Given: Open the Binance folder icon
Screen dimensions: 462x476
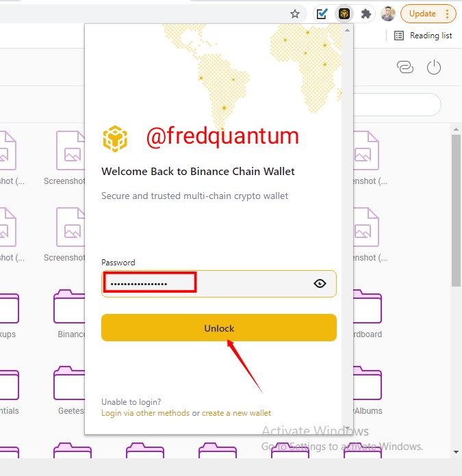Looking at the screenshot, I should (x=69, y=306).
